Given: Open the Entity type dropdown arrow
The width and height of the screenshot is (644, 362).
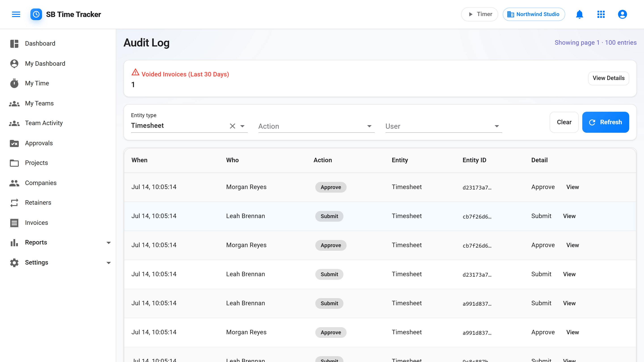Looking at the screenshot, I should (242, 126).
